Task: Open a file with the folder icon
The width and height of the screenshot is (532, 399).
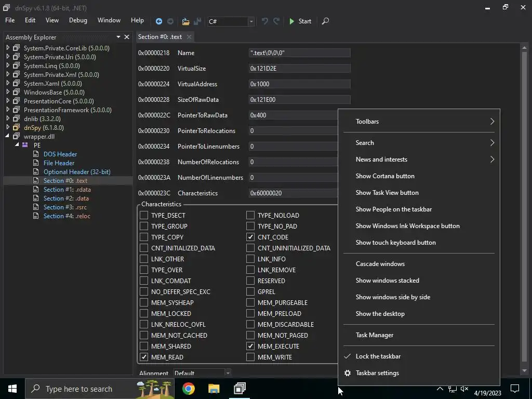Action: (x=185, y=21)
